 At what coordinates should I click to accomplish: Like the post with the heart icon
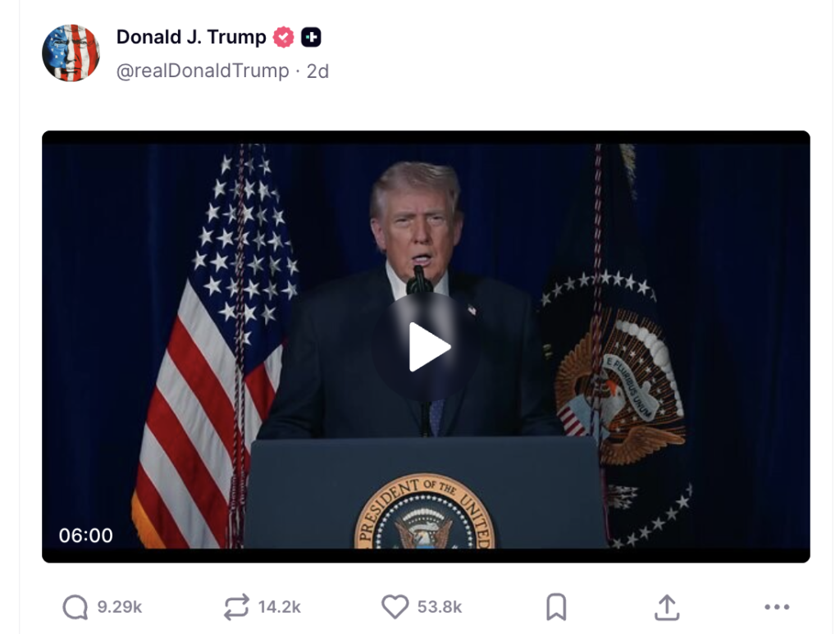click(x=395, y=607)
